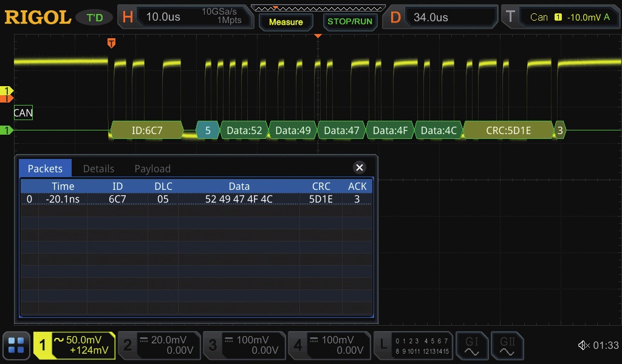Click the T'D trigger status indicator

94,18
